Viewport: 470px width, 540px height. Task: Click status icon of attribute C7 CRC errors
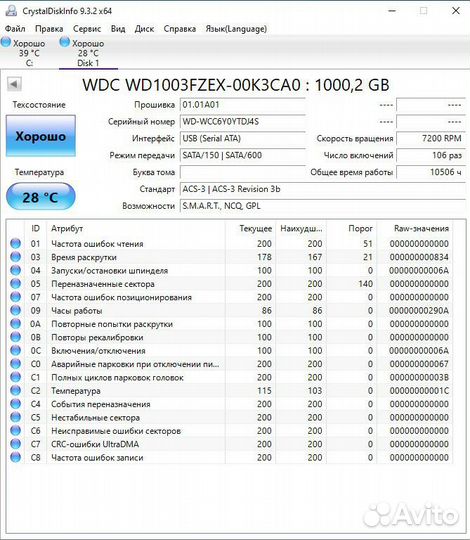click(x=15, y=444)
